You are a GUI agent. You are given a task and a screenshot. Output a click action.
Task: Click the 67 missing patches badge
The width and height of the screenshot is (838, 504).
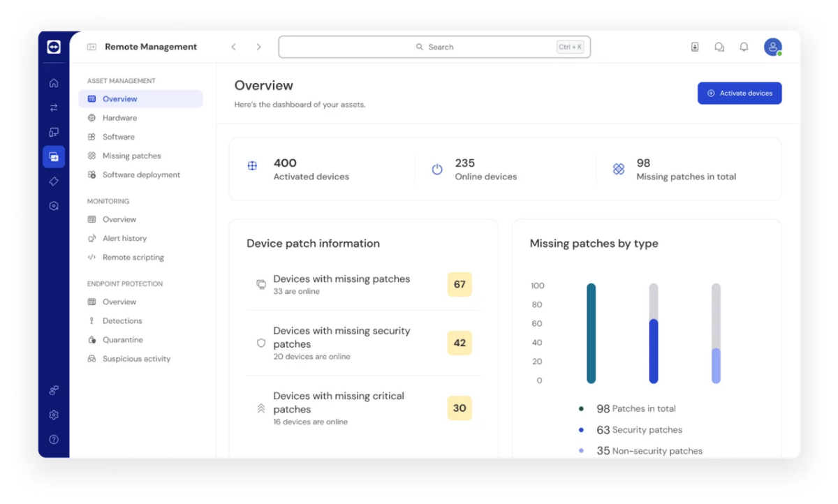(460, 284)
